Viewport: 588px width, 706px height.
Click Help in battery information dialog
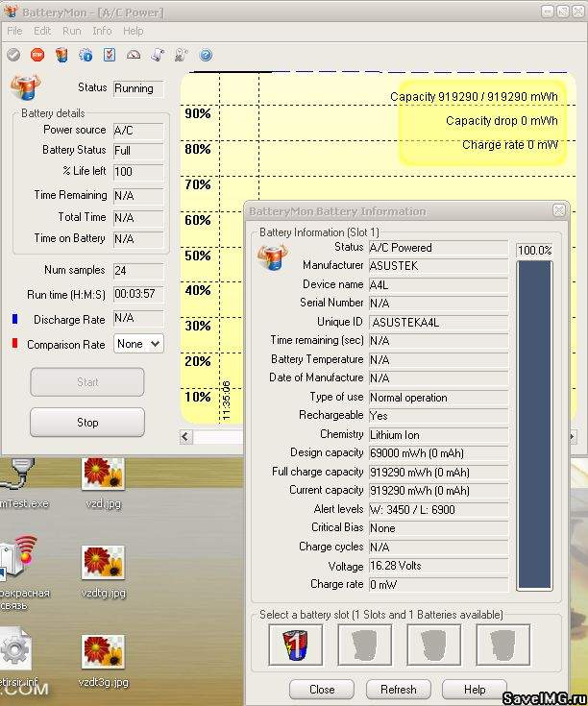point(475,690)
